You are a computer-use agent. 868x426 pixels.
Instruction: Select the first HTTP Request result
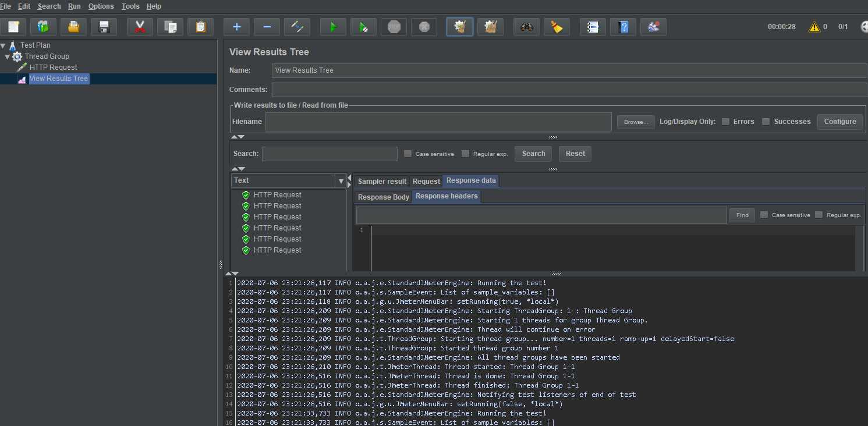point(277,195)
